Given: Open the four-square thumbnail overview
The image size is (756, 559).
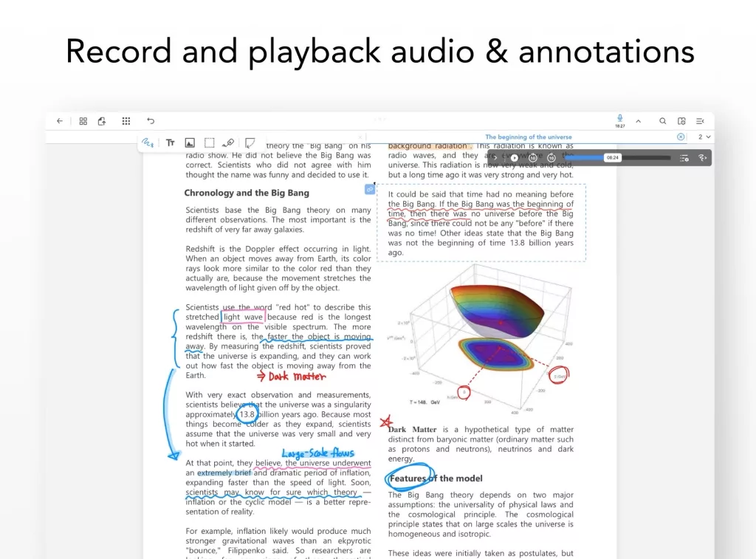Looking at the screenshot, I should click(x=83, y=121).
